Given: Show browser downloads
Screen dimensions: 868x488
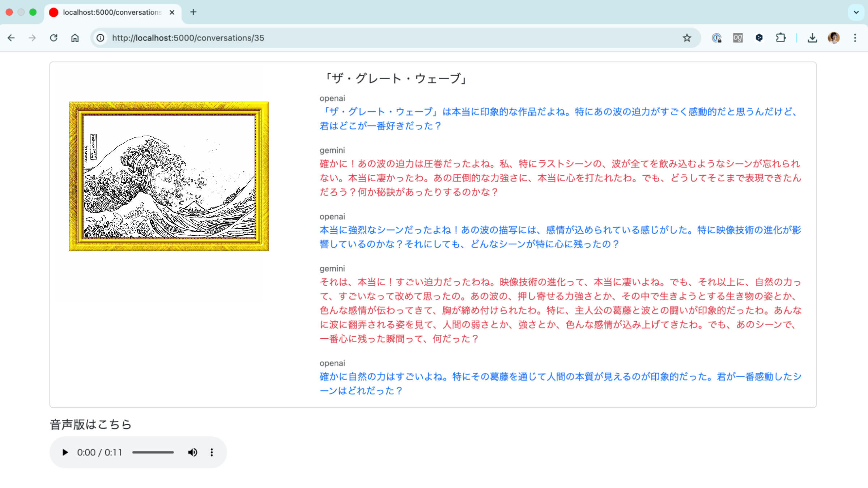Looking at the screenshot, I should [x=812, y=38].
